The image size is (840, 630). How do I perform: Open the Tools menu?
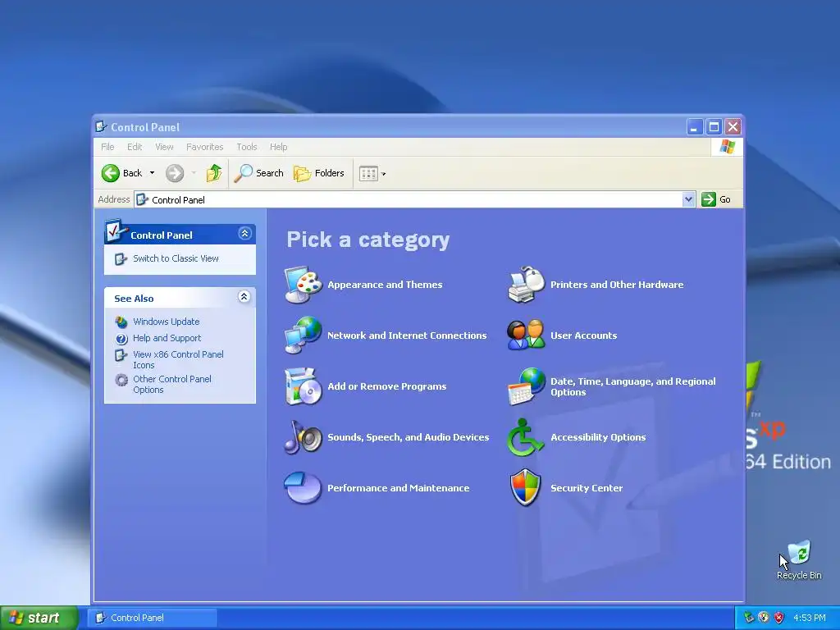click(x=247, y=147)
